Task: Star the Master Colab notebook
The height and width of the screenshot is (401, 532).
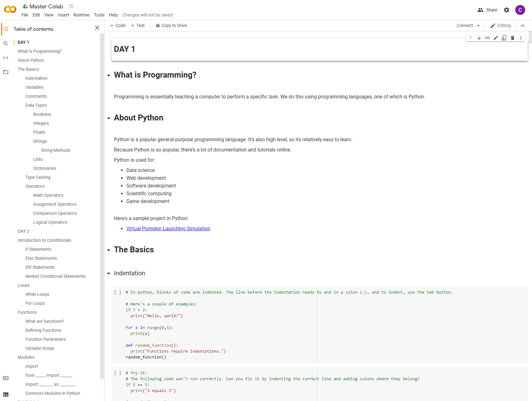Action: 71,6
